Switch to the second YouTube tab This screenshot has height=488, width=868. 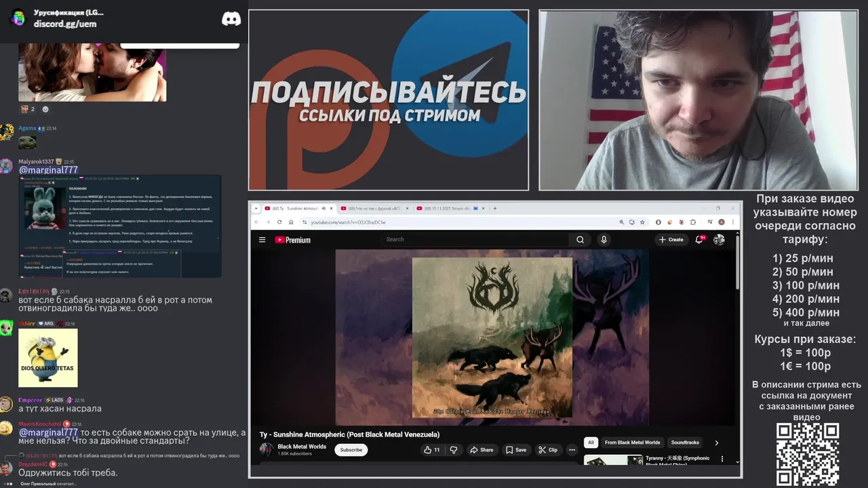click(374, 208)
